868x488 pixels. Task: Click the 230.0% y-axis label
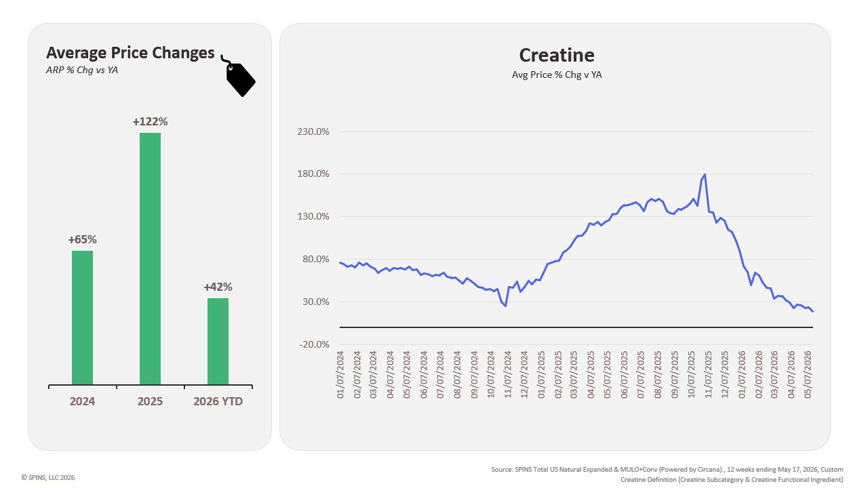tap(313, 131)
